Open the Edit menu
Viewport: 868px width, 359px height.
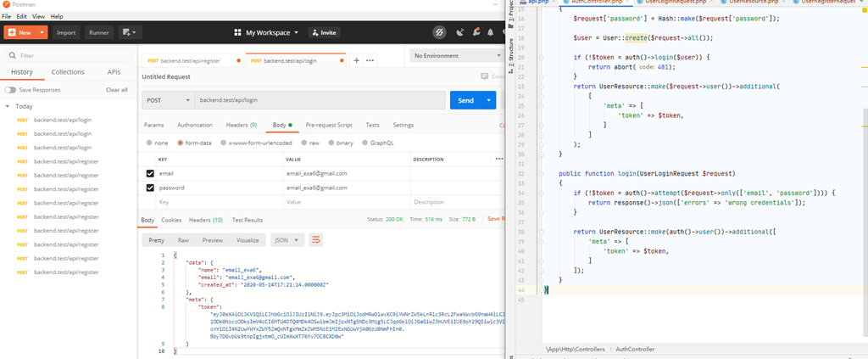pos(21,17)
